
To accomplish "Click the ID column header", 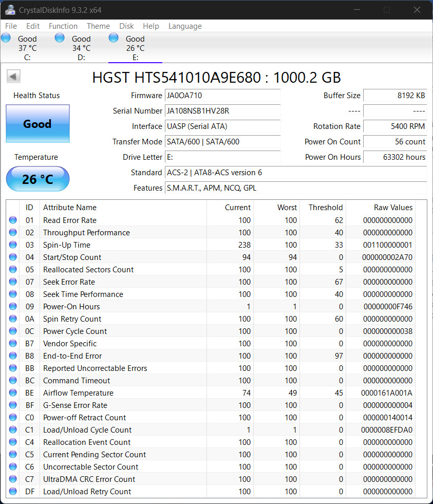I will (x=29, y=208).
